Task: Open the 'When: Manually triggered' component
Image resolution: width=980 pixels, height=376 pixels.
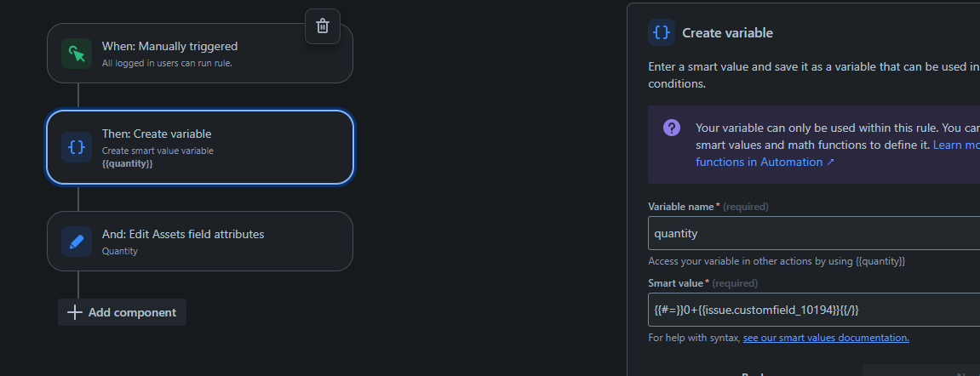Action: 200,53
